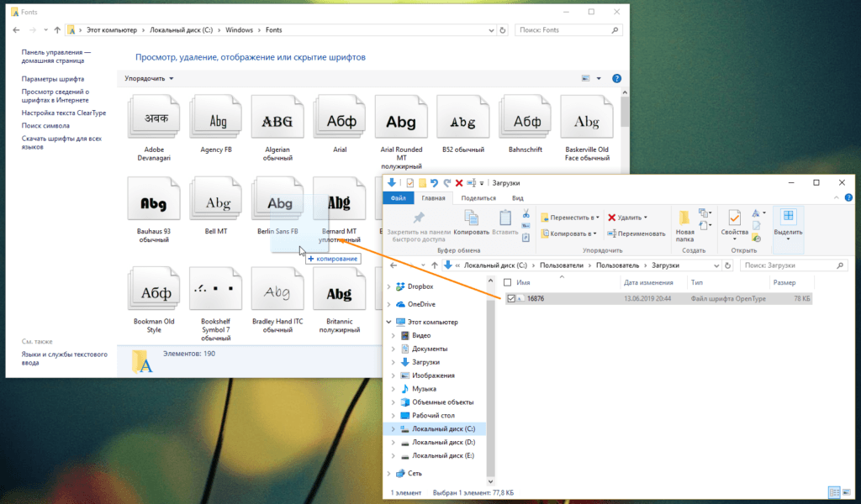Expand the Dropbox tree node
861x504 pixels.
point(388,286)
